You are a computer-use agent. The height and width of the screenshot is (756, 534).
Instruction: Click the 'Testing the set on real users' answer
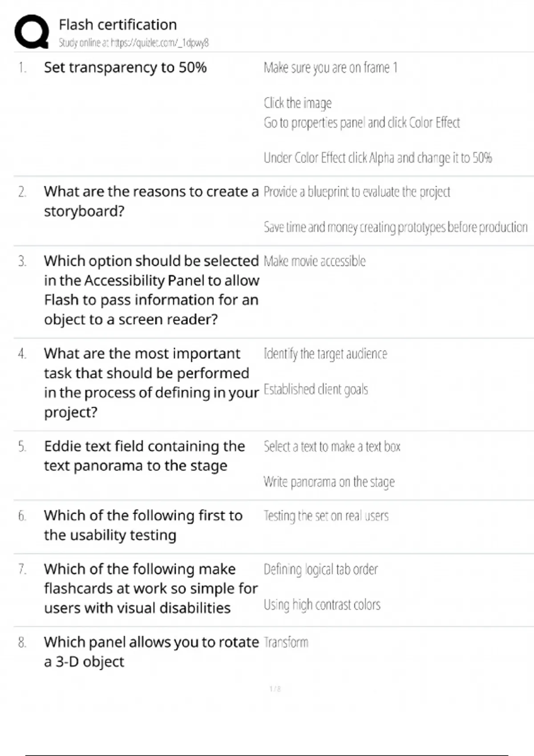[x=326, y=516]
